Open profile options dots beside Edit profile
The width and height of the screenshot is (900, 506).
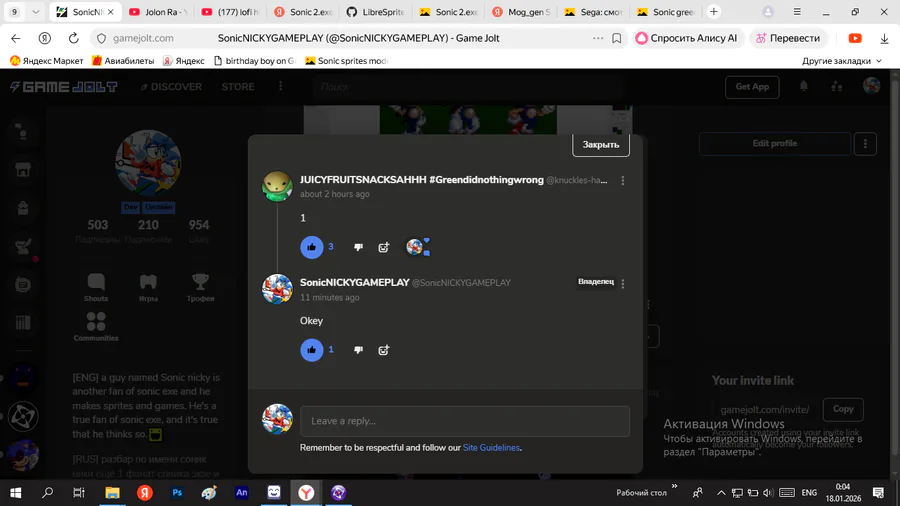coord(865,143)
